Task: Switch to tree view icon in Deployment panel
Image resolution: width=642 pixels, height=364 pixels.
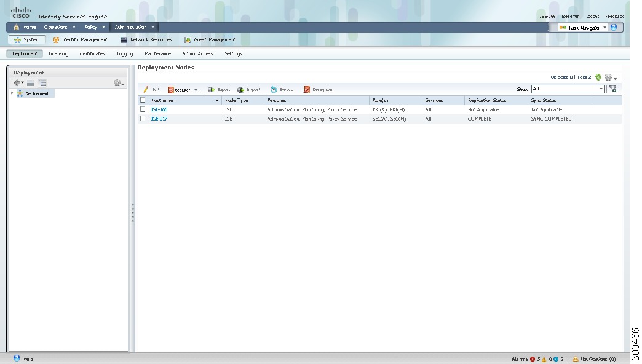Action: [42, 83]
